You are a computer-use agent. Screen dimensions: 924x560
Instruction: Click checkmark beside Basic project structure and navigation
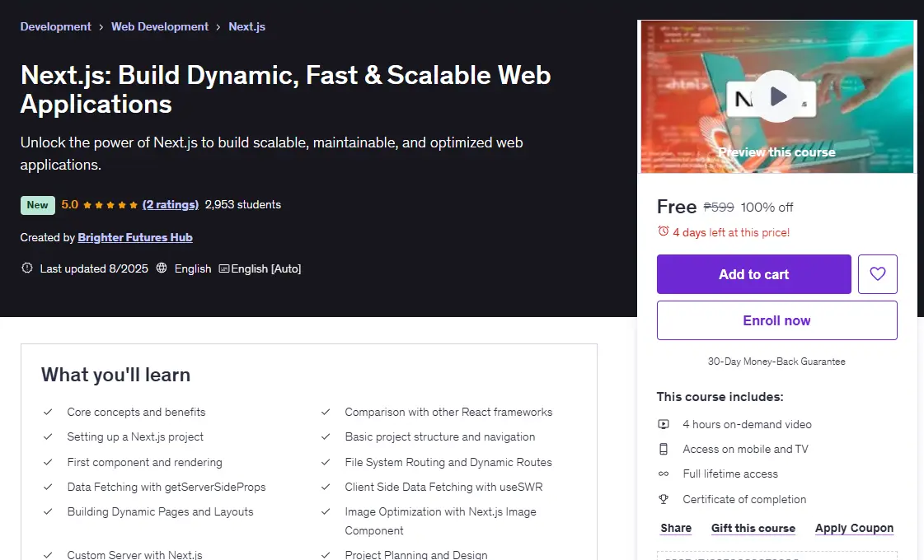click(326, 436)
